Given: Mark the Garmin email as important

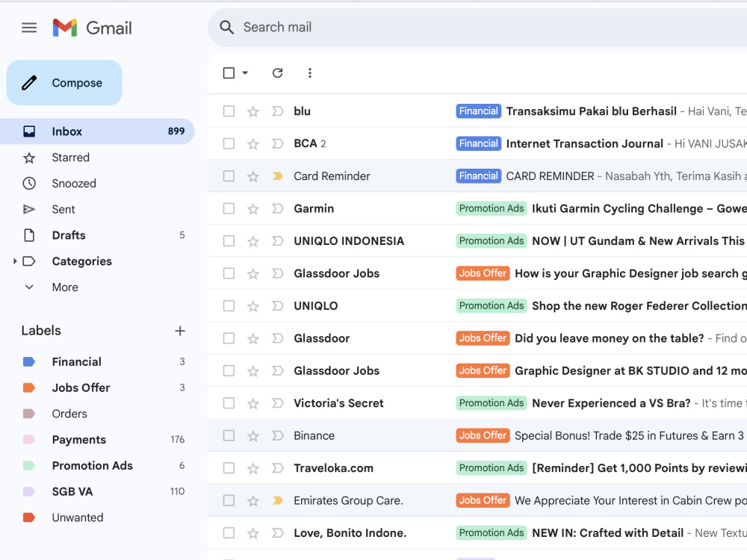Looking at the screenshot, I should [278, 208].
